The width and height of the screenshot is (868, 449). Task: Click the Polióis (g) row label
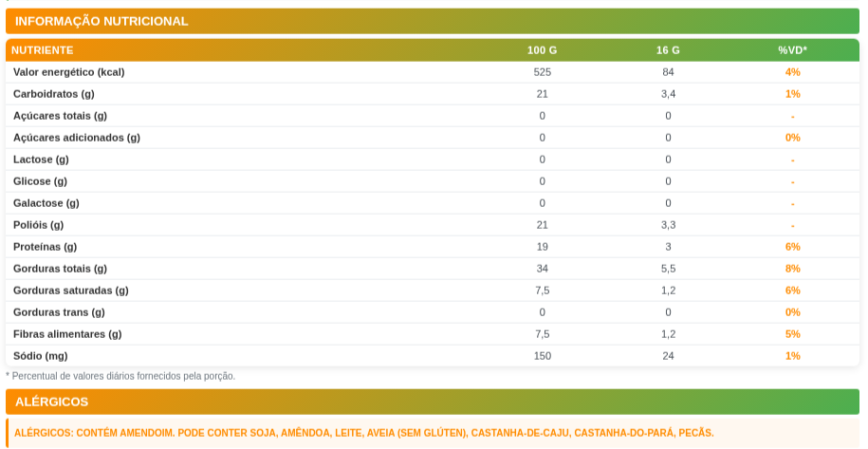click(38, 225)
